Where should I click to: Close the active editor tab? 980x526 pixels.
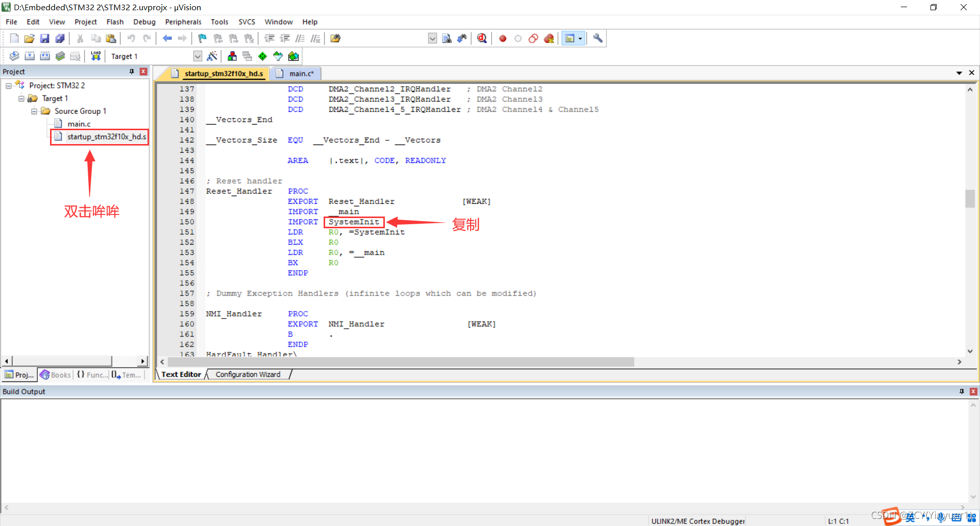tap(971, 73)
